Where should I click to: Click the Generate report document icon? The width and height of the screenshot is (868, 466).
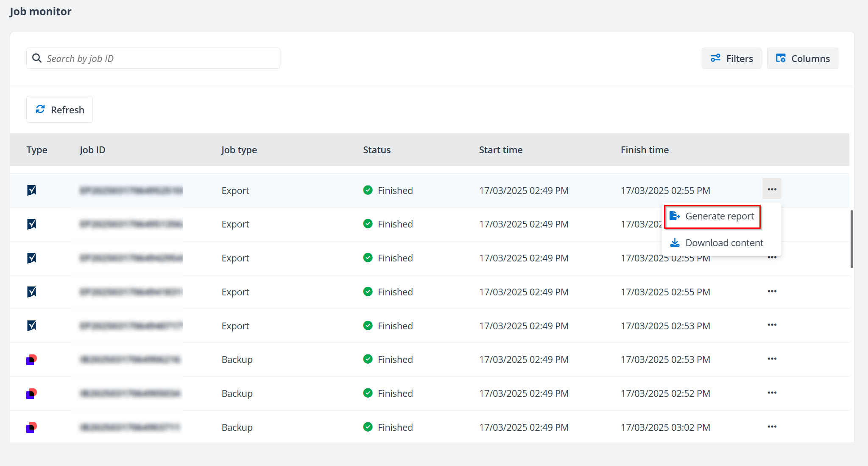pos(675,216)
